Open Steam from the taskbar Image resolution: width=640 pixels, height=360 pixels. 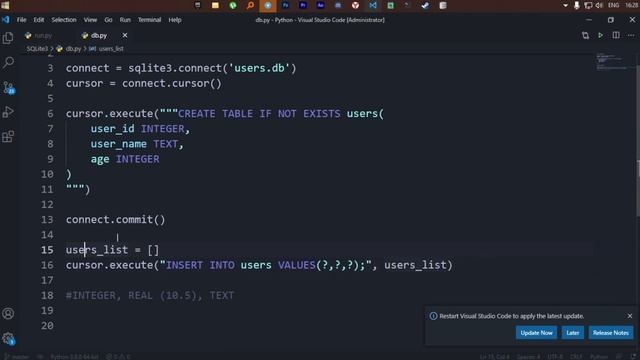pyautogui.click(x=425, y=5)
